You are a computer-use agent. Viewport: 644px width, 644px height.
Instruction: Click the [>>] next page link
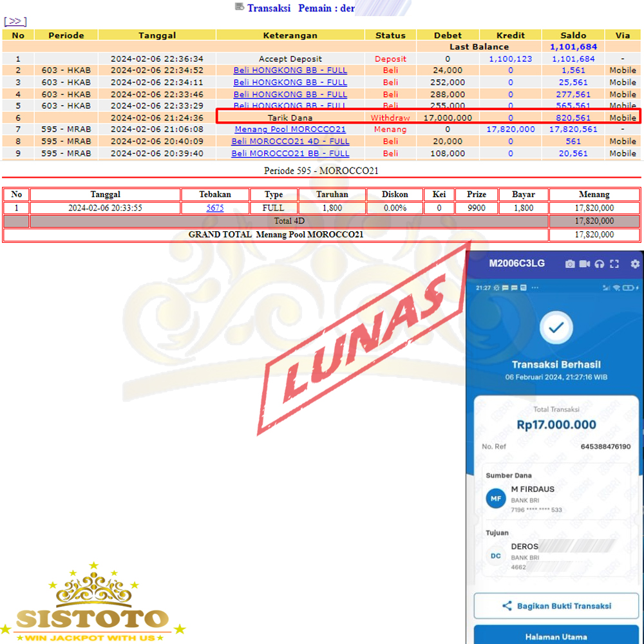(x=15, y=21)
